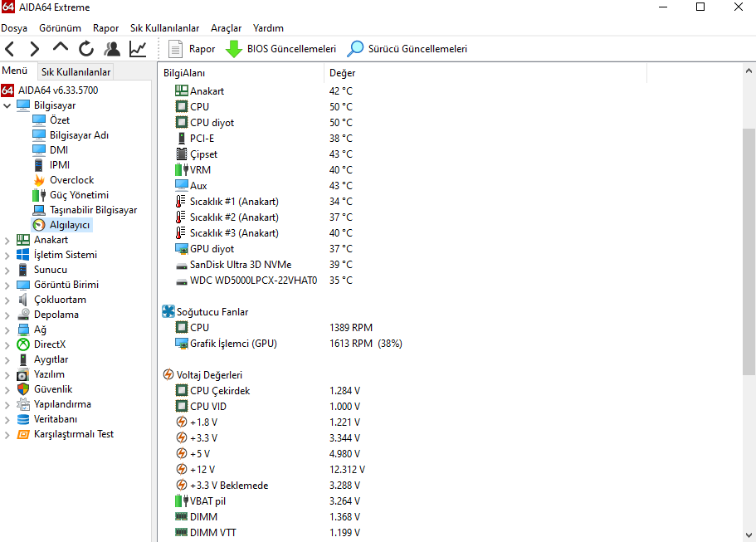Expand the Görüntü Birimi tree node
756x542 pixels.
coord(7,285)
